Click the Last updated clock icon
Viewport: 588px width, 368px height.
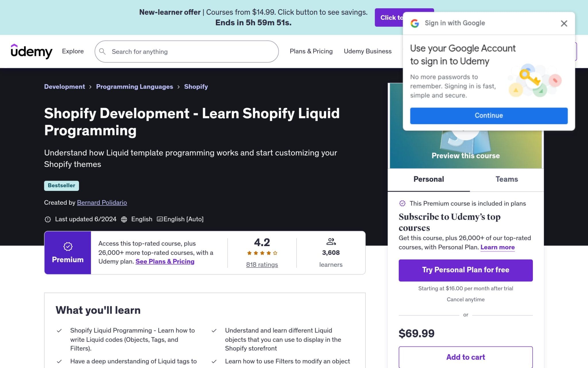(x=48, y=219)
